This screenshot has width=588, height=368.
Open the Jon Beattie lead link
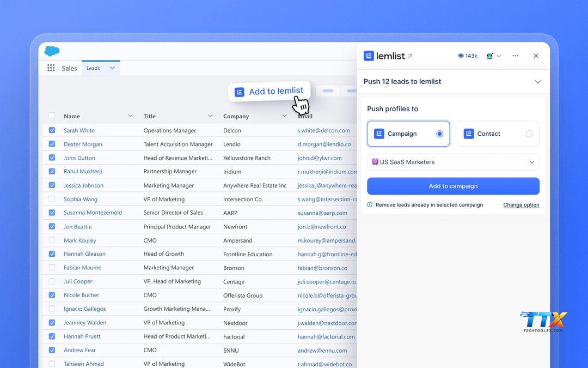[78, 226]
